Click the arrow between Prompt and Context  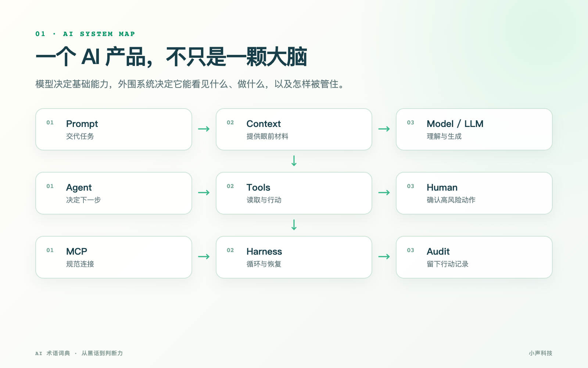click(x=204, y=129)
